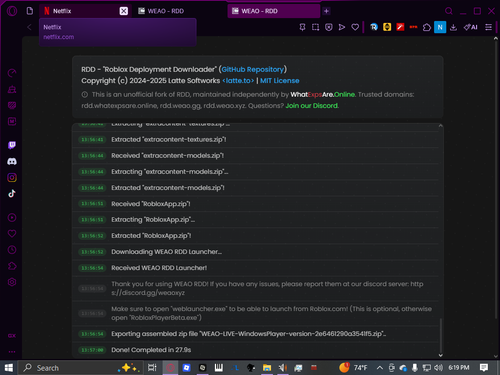Open the Roblox icon on the taskbar
Image resolution: width=500 pixels, height=375 pixels.
pos(186,368)
